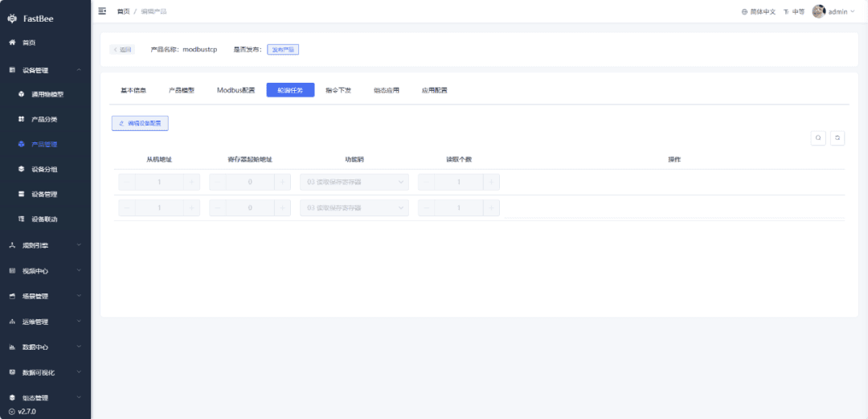Screen dimensions: 868x419
Task: Open the 中等 size selector
Action: 794,11
